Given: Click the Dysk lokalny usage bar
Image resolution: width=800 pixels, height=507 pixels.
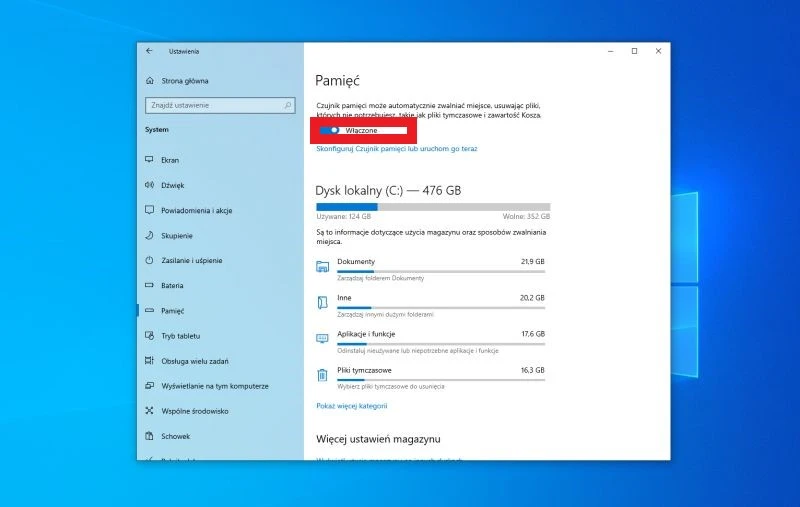Looking at the screenshot, I should [x=433, y=207].
